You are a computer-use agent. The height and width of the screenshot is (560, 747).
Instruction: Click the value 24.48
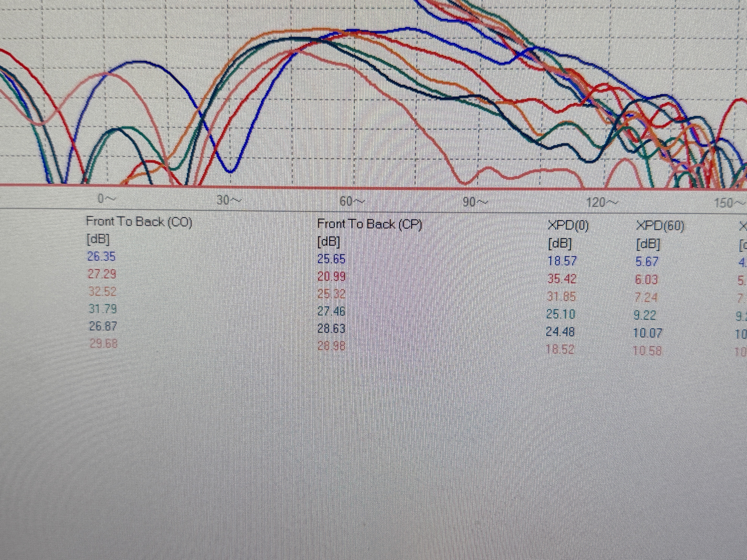(560, 332)
